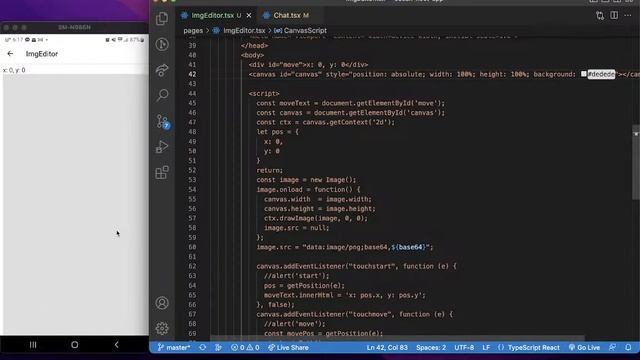Image resolution: width=640 pixels, height=360 pixels.
Task: Click the 'return;' statement on line 52
Action: click(269, 170)
